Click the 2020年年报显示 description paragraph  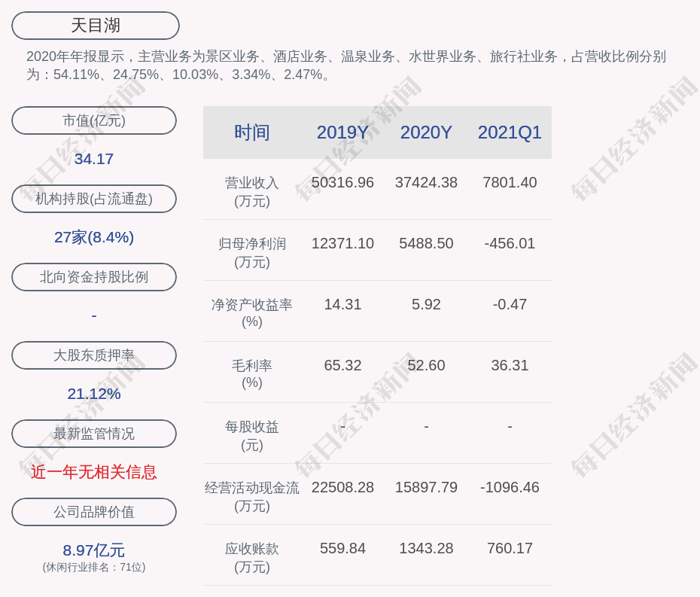point(346,65)
